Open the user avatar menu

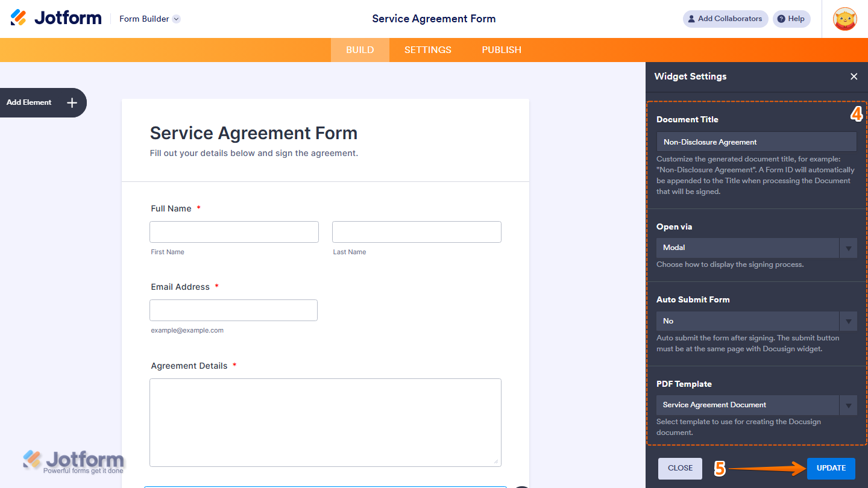click(x=844, y=19)
